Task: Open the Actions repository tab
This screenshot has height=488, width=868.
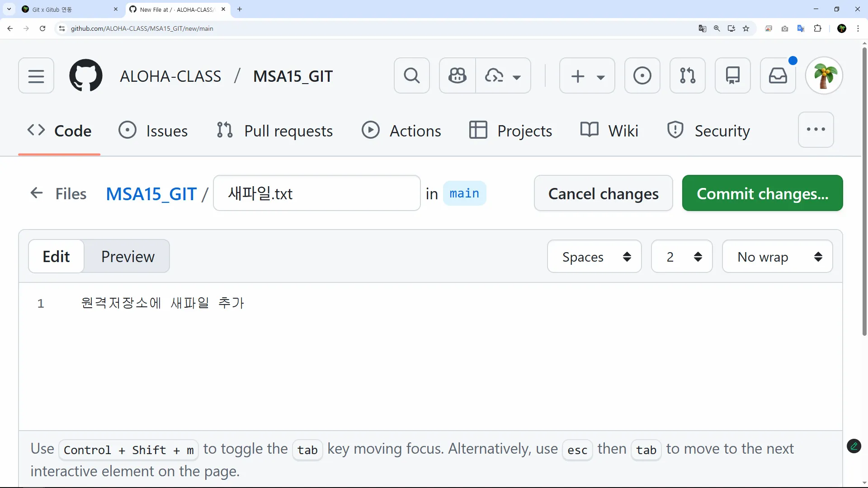Action: pos(401,131)
